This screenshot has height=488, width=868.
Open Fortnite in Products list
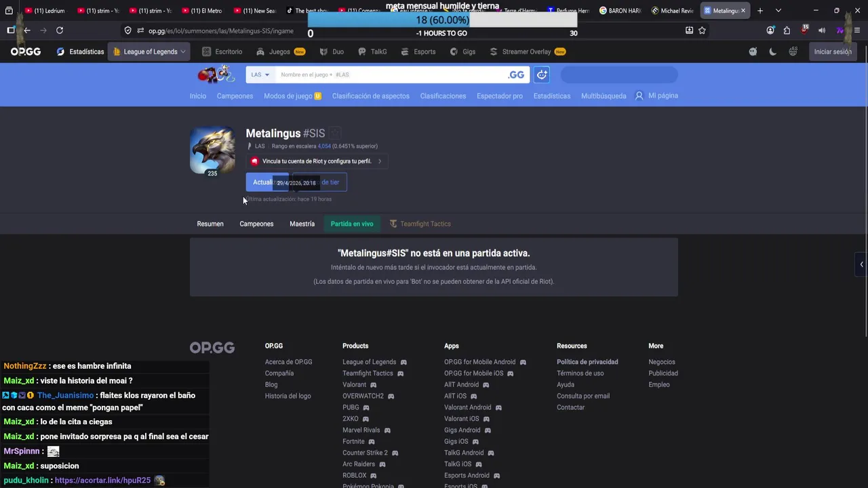[x=359, y=441]
